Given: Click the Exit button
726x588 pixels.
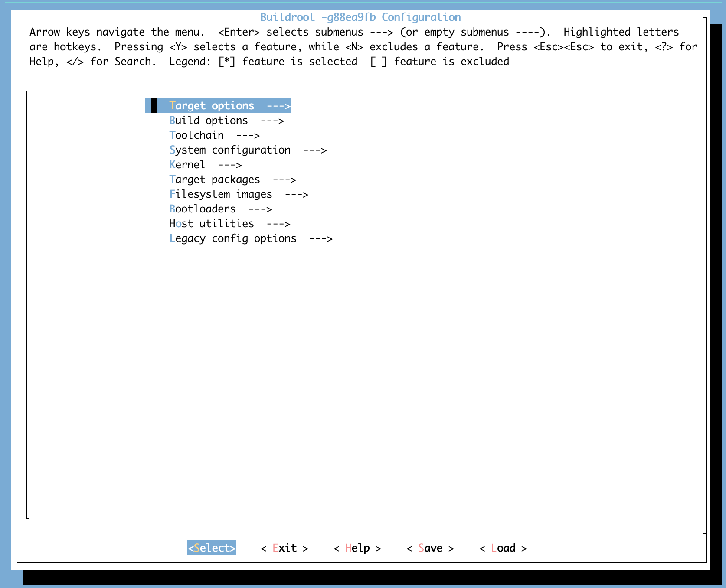Looking at the screenshot, I should click(285, 548).
